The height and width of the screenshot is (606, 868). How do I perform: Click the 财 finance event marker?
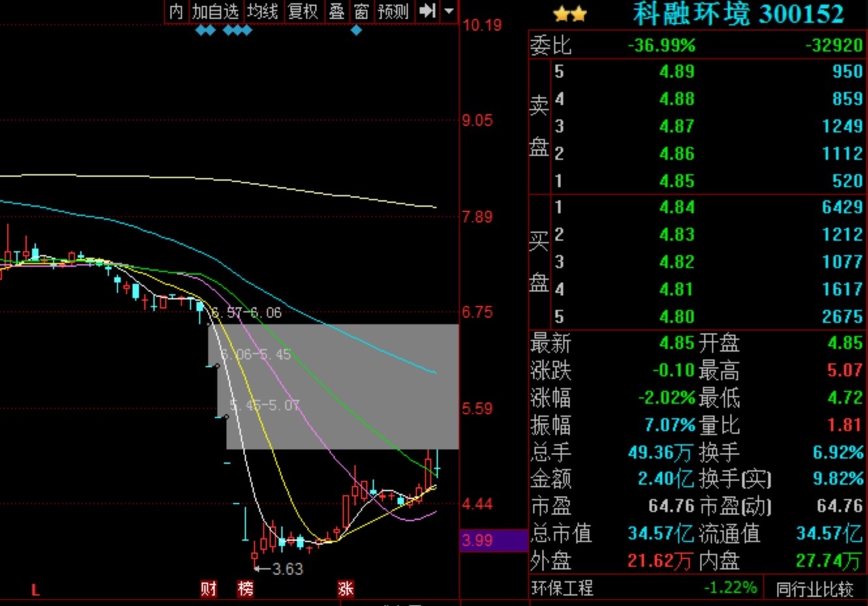point(208,589)
